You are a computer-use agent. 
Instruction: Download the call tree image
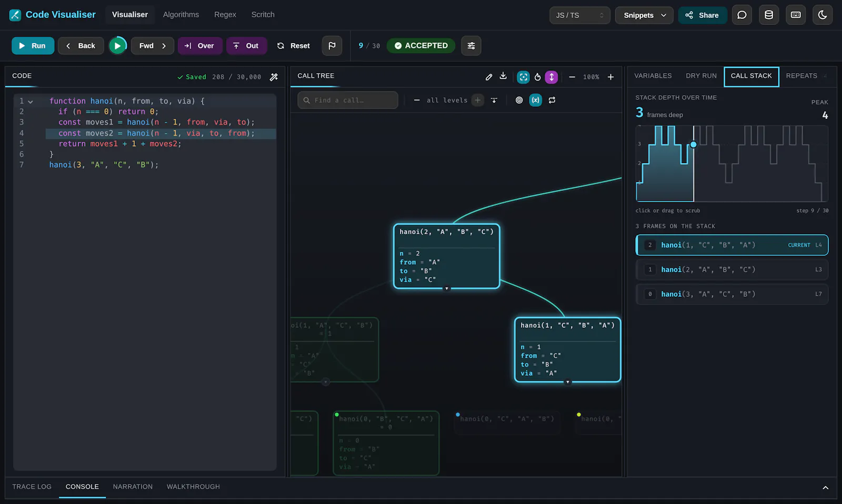pos(503,76)
